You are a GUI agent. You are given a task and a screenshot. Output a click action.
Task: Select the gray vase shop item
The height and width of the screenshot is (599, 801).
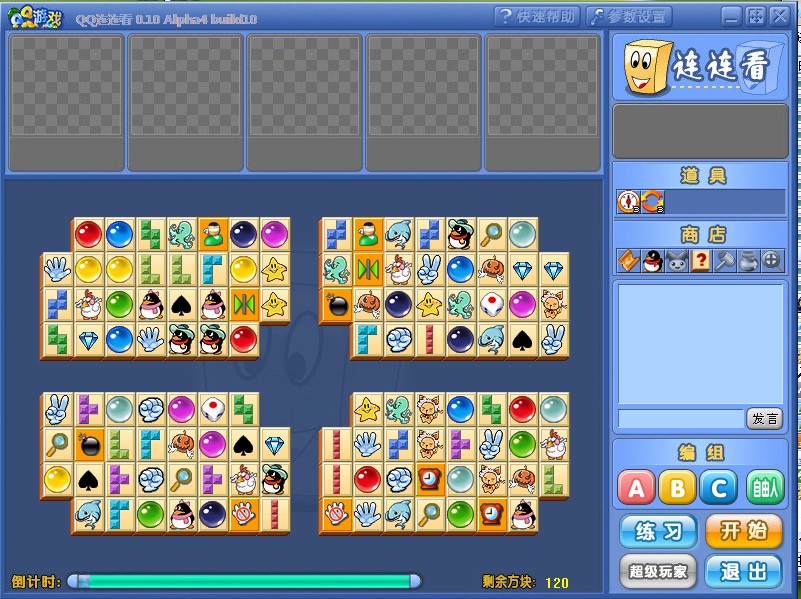(748, 261)
